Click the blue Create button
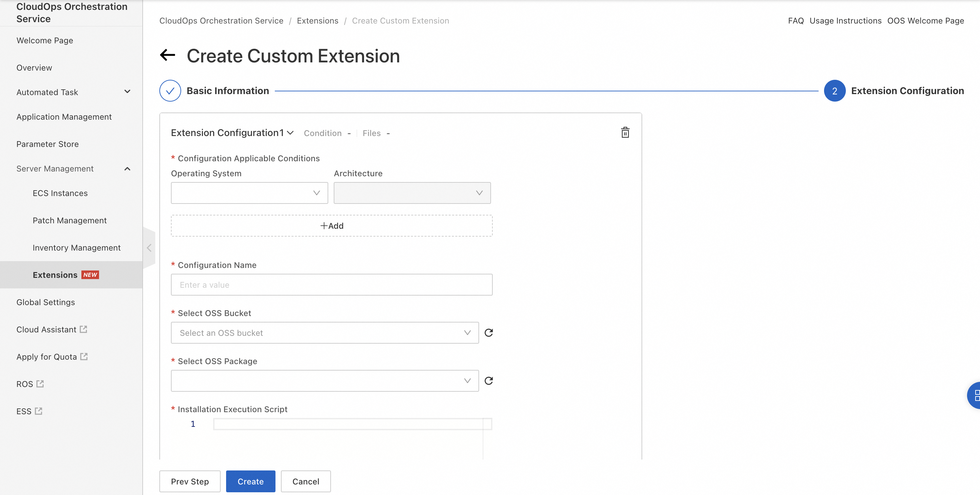Screen dimensions: 980x495 [x=250, y=481]
